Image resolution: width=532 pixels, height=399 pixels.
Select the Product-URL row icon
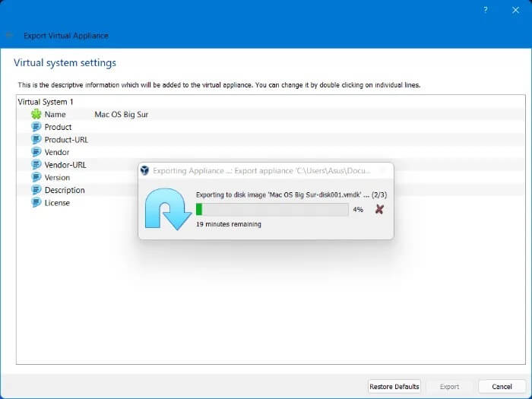click(x=36, y=139)
